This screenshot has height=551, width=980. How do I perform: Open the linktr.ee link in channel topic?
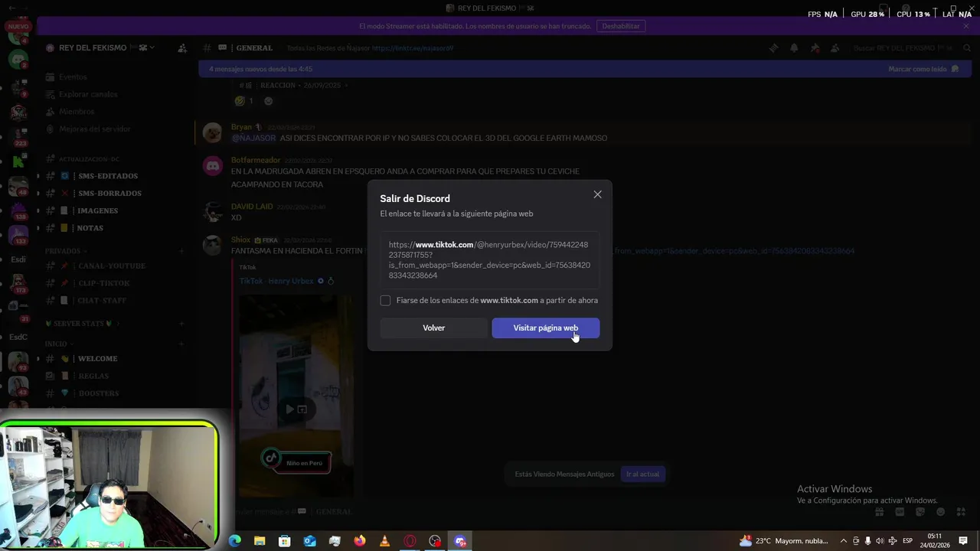pyautogui.click(x=413, y=48)
